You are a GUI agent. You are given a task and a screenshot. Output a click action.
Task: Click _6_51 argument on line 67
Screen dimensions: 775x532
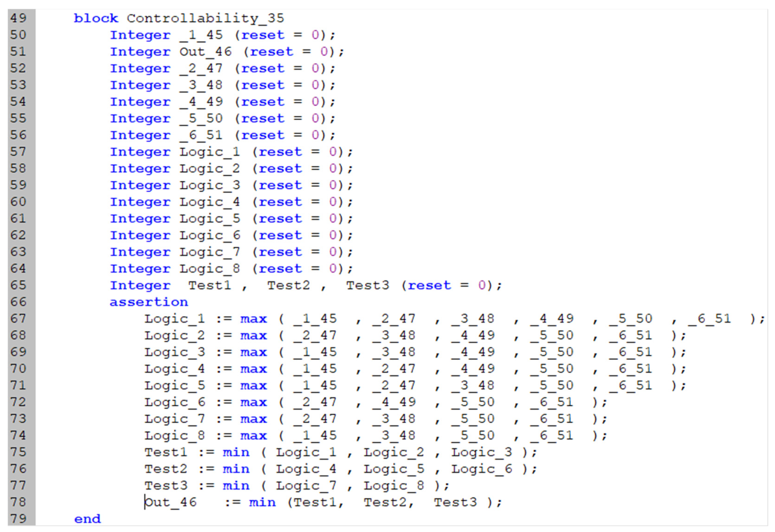[710, 319]
